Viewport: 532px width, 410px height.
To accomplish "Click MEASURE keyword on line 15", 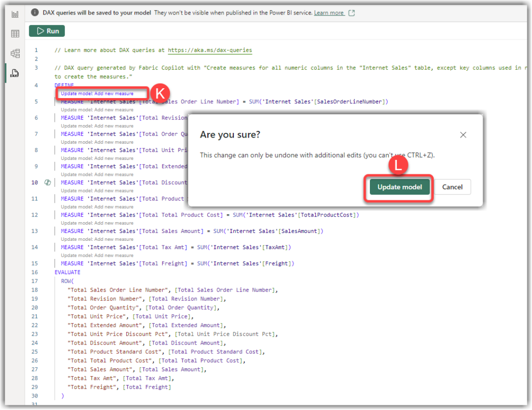I will (x=72, y=264).
